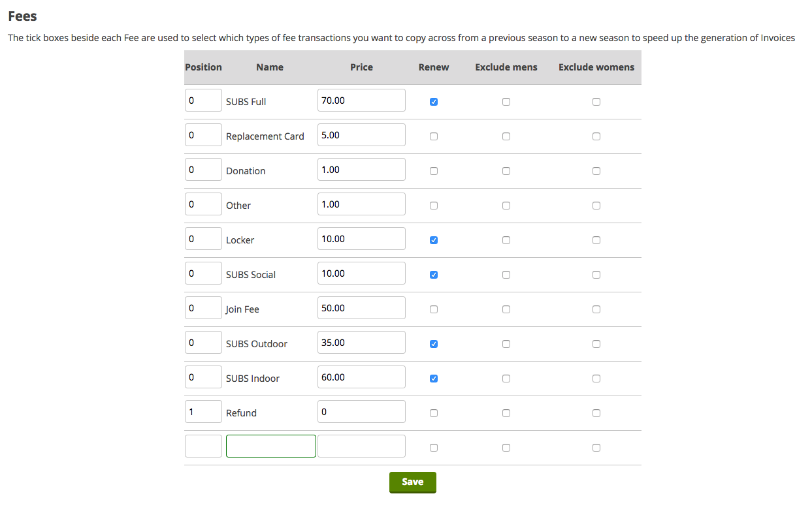Disable Renew checkbox for SUBS Full
The height and width of the screenshot is (513, 812).
434,102
